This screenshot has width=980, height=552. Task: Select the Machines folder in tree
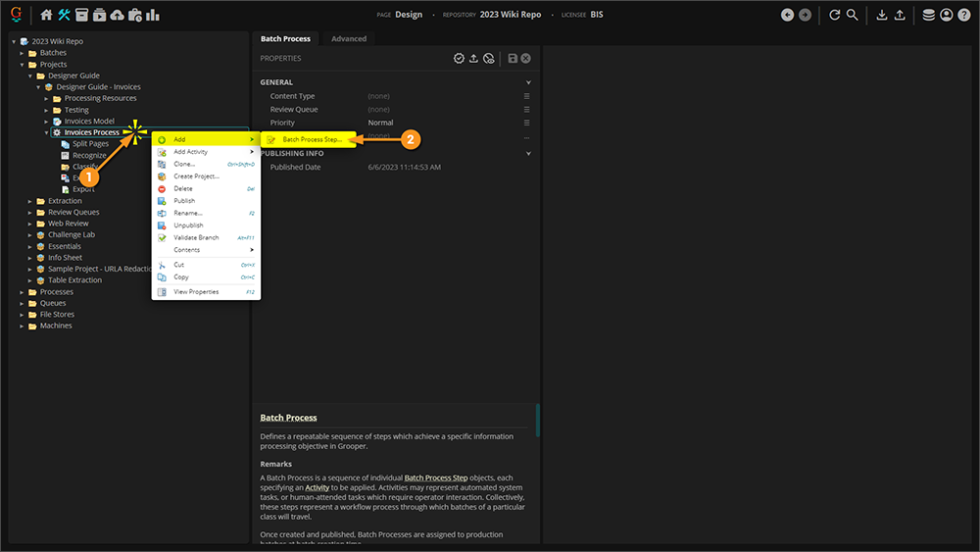point(56,326)
